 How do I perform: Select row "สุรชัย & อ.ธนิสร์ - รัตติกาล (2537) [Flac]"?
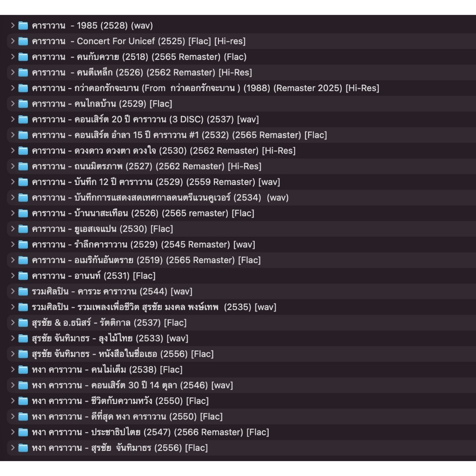point(241,323)
